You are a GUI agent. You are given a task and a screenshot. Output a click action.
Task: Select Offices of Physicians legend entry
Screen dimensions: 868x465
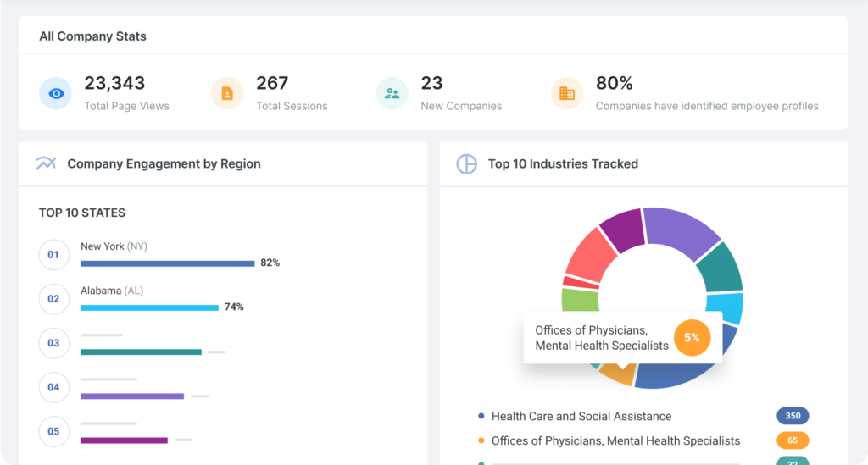point(615,440)
